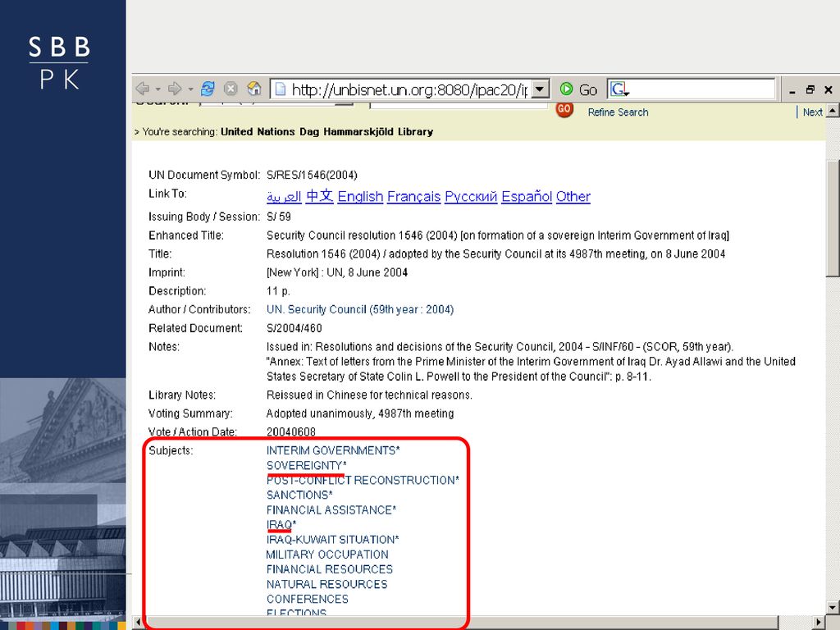The image size is (840, 630).
Task: Click the document symbol S/RES/1546(2004)
Action: 312,176
